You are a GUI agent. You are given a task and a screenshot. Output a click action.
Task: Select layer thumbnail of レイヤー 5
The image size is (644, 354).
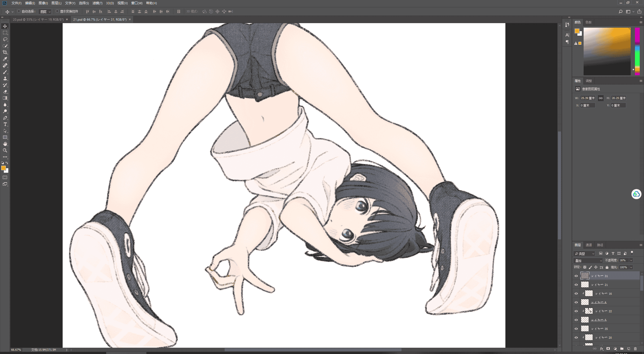tap(585, 320)
